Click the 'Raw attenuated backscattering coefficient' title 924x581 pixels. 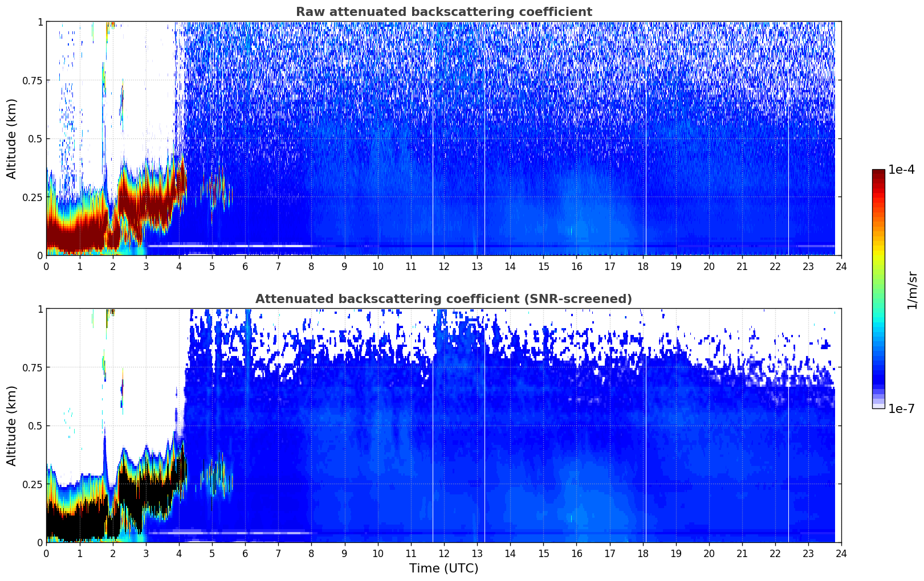443,12
